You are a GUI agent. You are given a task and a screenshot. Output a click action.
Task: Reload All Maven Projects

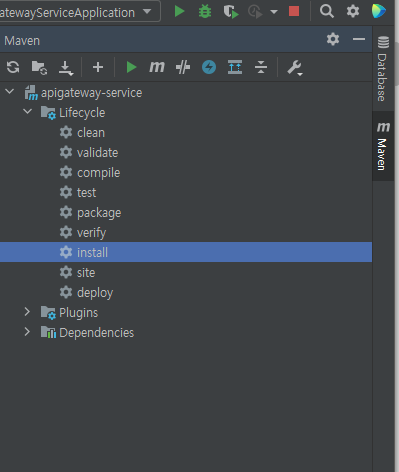(13, 67)
